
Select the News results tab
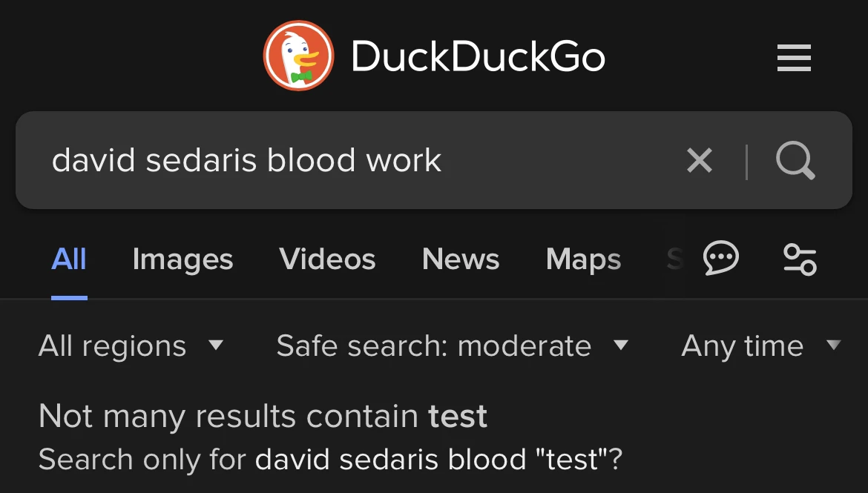[460, 259]
